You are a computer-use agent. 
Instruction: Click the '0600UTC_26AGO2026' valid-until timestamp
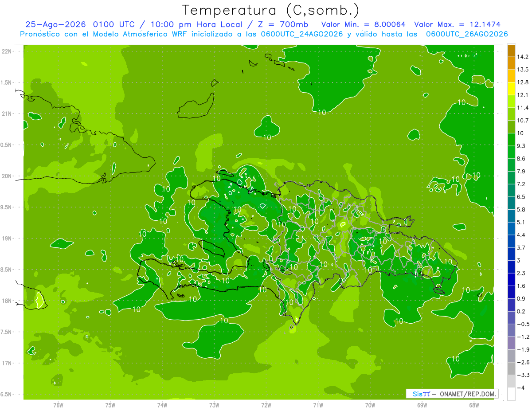click(467, 34)
